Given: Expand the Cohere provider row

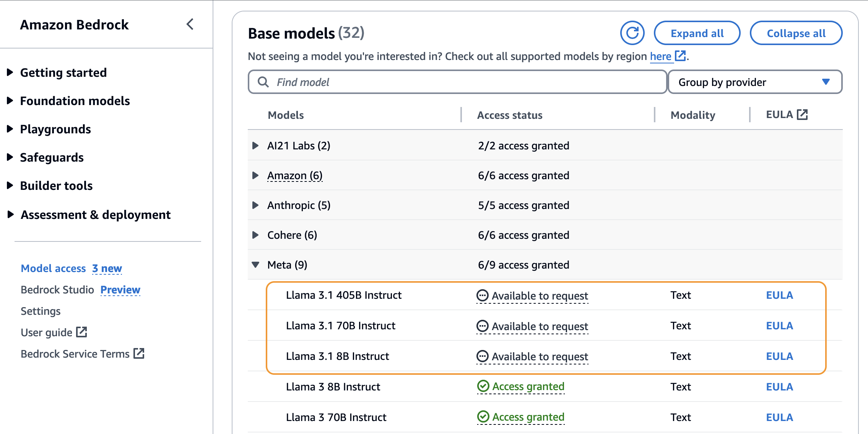Looking at the screenshot, I should click(x=255, y=235).
